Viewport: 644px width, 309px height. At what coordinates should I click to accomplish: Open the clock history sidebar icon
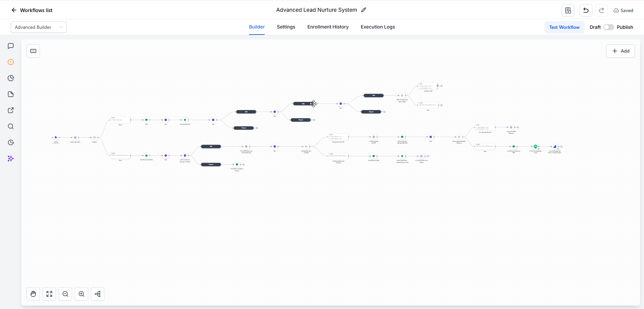click(x=11, y=142)
